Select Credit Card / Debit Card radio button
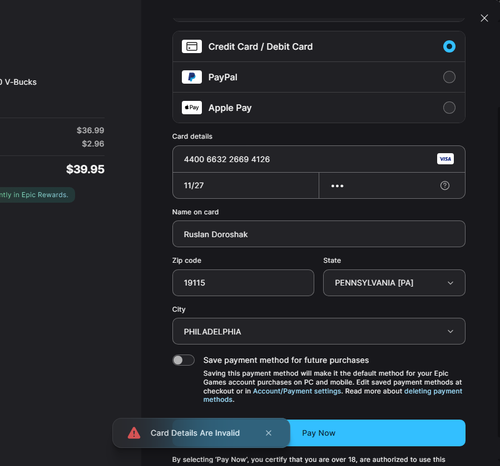This screenshot has height=466, width=500. 449,46
